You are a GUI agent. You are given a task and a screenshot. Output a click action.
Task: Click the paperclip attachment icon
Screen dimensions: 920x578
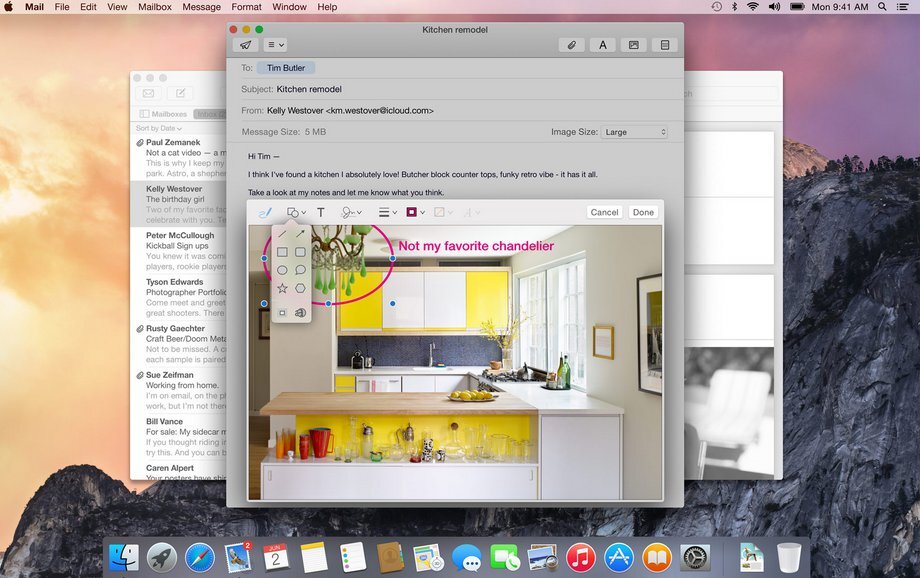pyautogui.click(x=572, y=45)
